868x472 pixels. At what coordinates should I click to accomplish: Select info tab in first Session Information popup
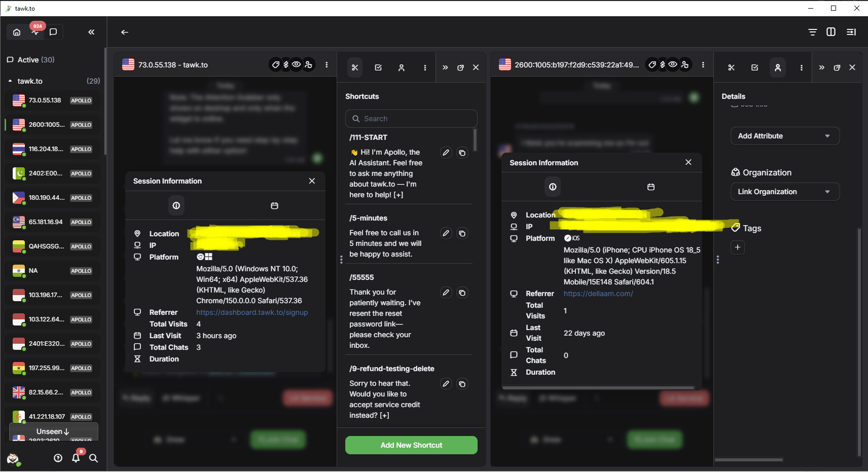176,206
